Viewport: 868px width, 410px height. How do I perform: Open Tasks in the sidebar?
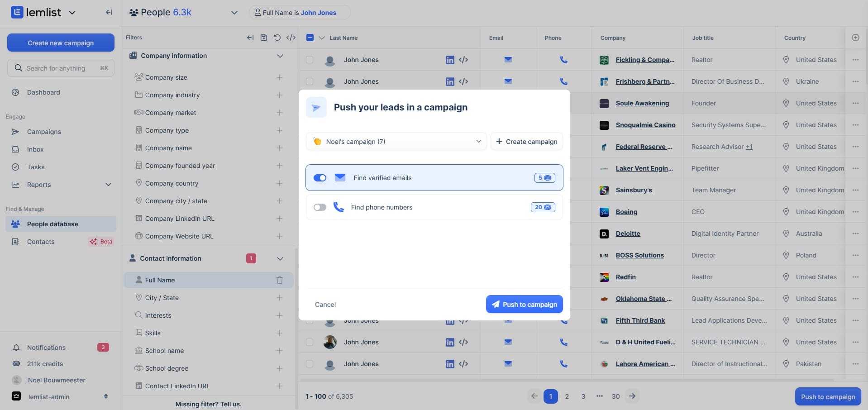61,167
